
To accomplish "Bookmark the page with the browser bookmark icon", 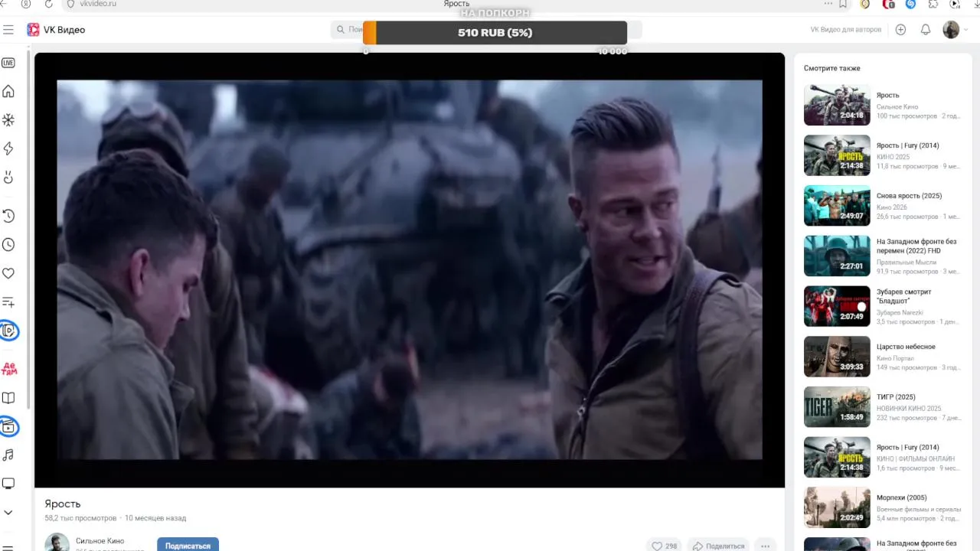I will click(x=843, y=4).
